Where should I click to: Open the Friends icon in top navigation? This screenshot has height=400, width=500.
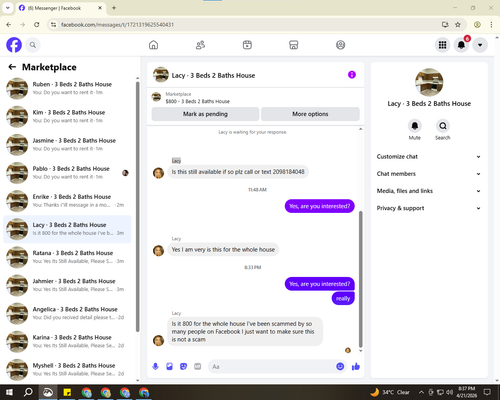[200, 45]
